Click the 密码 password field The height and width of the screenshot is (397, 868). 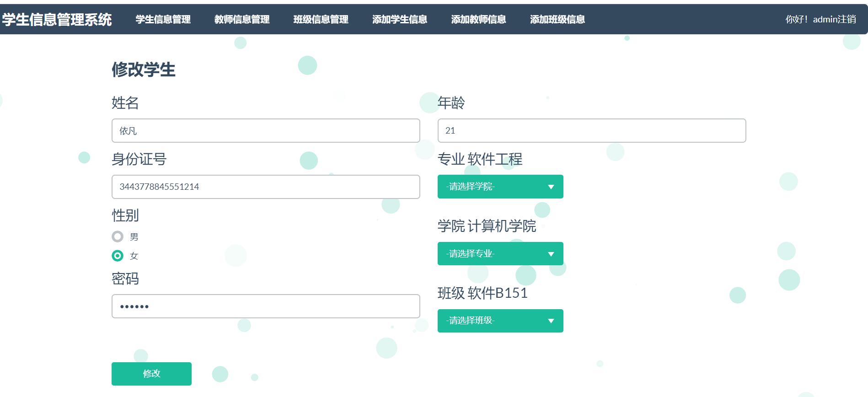click(x=266, y=306)
